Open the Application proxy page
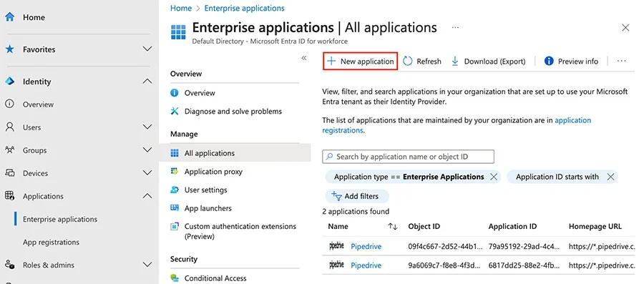The width and height of the screenshot is (644, 284). (x=213, y=172)
